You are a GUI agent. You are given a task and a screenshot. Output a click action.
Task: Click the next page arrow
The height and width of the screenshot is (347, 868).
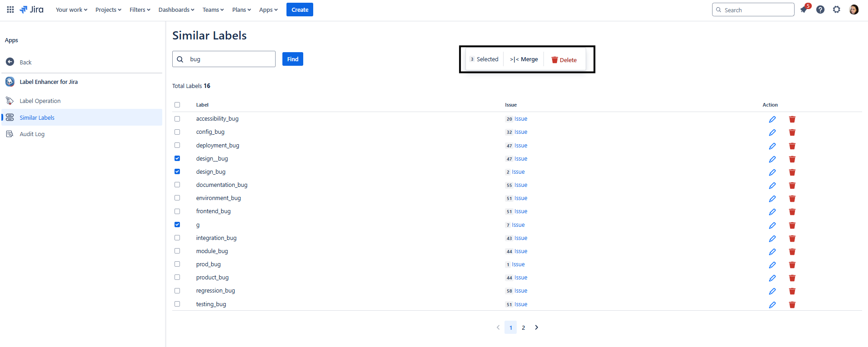tap(537, 327)
